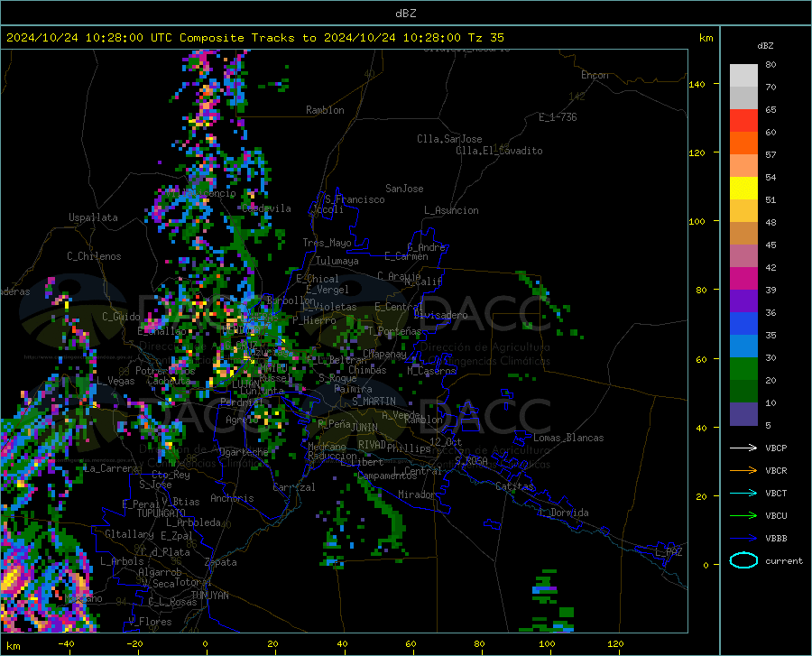The width and height of the screenshot is (812, 656).
Task: Pick the blue 35 dBZ swatch
Action: click(x=743, y=324)
